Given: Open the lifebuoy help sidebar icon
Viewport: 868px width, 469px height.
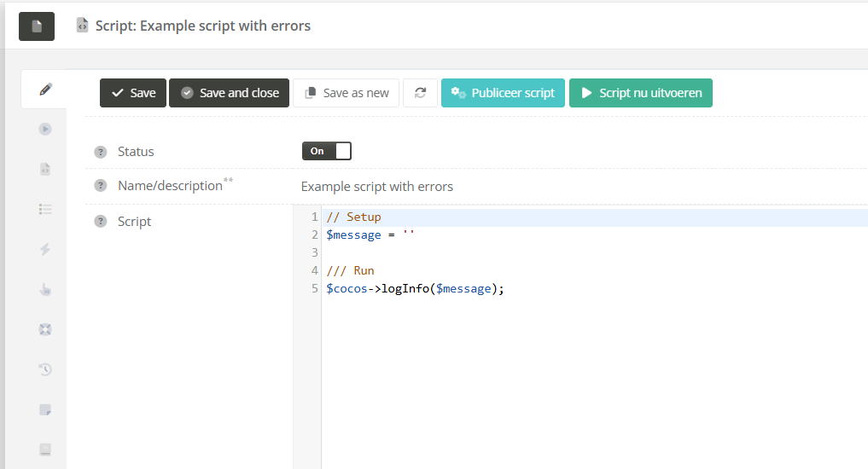Looking at the screenshot, I should pyautogui.click(x=45, y=329).
